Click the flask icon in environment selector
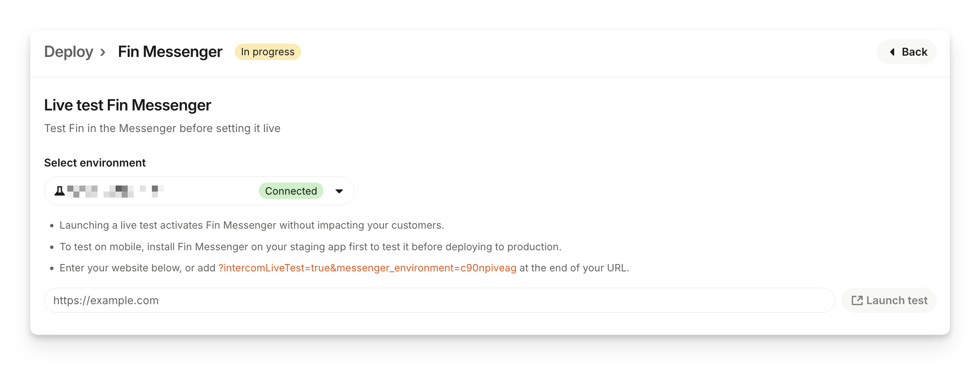 60,191
